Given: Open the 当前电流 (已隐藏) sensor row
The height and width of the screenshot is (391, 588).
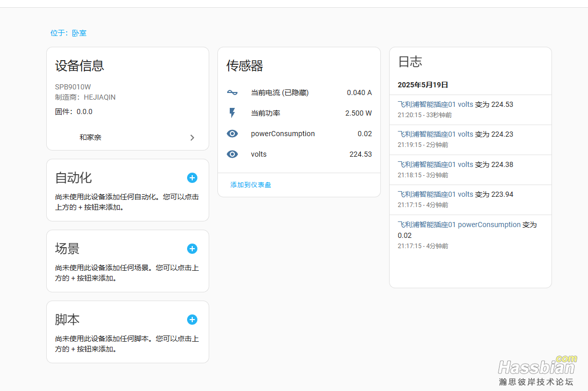Looking at the screenshot, I should coord(299,92).
